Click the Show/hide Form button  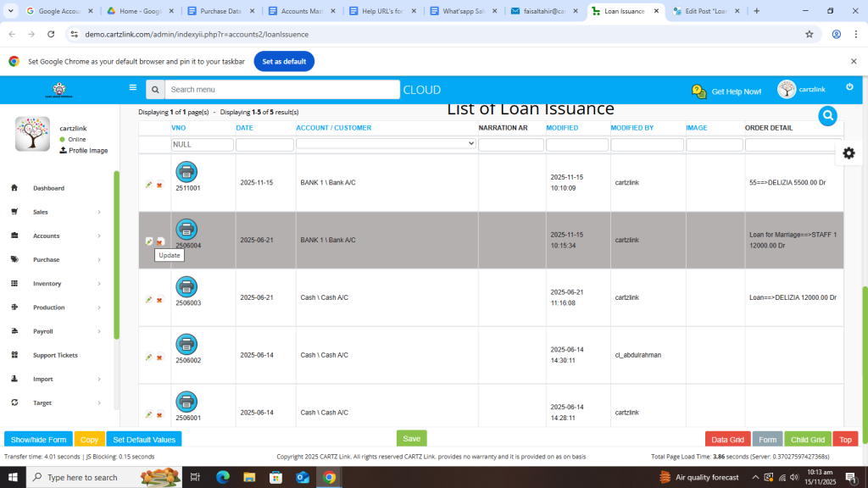click(x=38, y=440)
